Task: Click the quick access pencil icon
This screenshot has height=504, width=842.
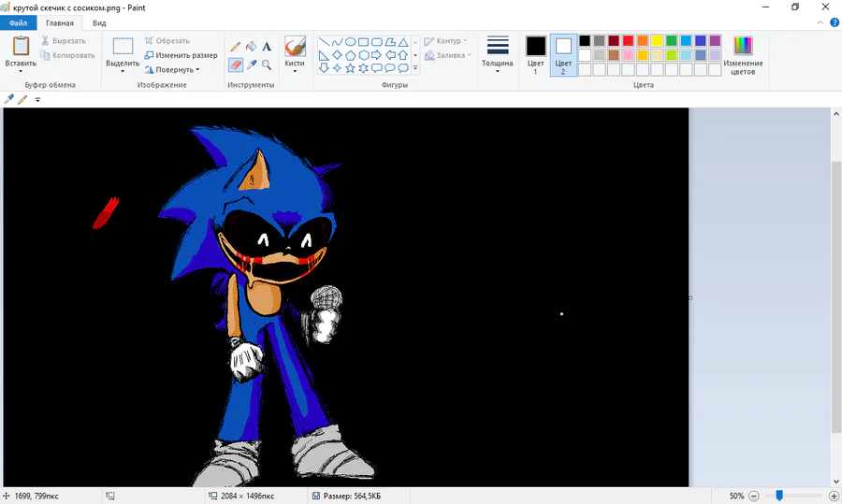Action: [22, 99]
